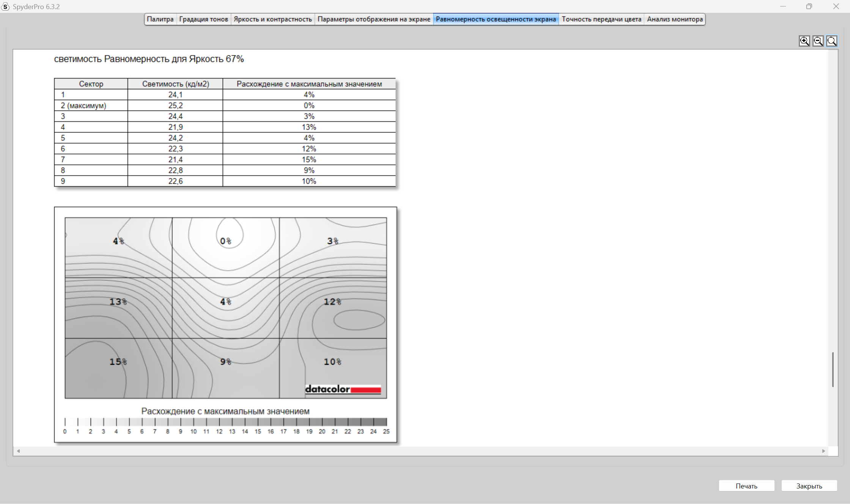The image size is (850, 504).
Task: Click the zoom-out magnifier icon
Action: point(818,41)
